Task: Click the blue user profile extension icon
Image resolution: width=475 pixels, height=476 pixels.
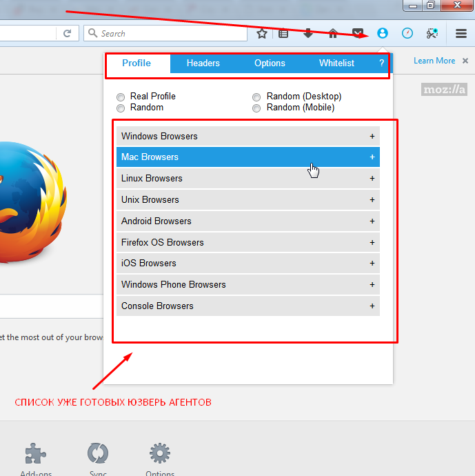Action: 383,33
